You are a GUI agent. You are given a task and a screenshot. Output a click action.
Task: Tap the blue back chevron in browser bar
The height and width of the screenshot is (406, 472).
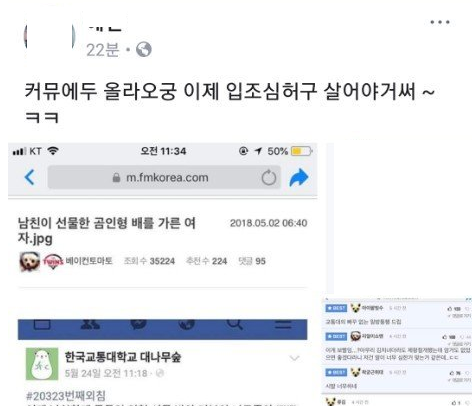coord(29,177)
